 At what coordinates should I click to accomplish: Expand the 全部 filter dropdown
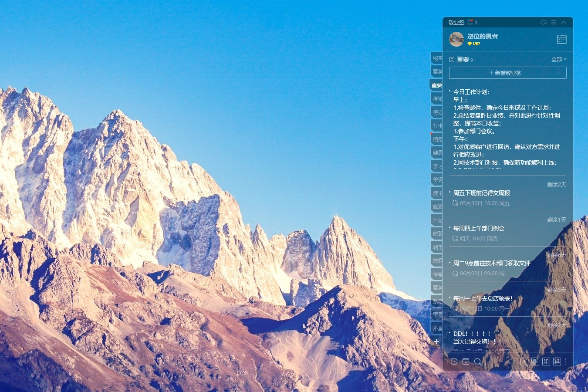coord(559,60)
